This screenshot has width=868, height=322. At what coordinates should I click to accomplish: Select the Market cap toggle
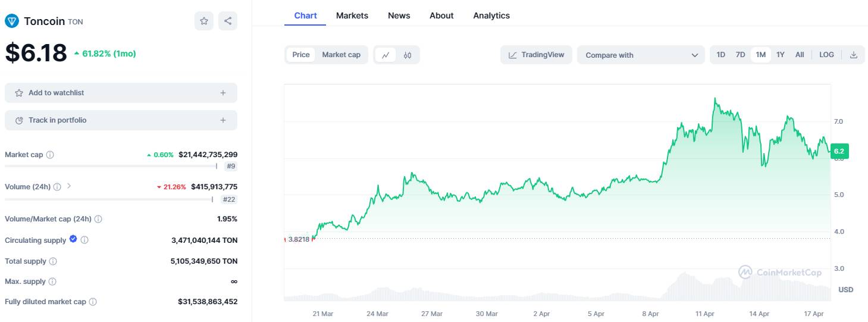[341, 55]
